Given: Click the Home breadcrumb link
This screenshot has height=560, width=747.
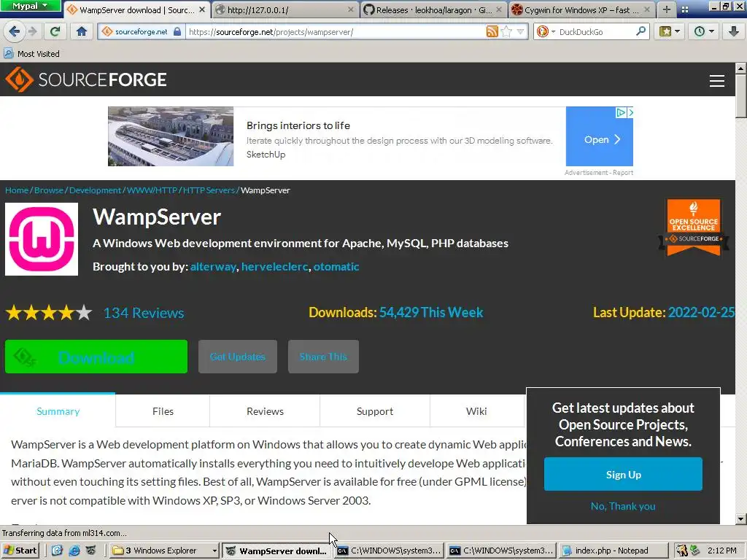Looking at the screenshot, I should [17, 190].
